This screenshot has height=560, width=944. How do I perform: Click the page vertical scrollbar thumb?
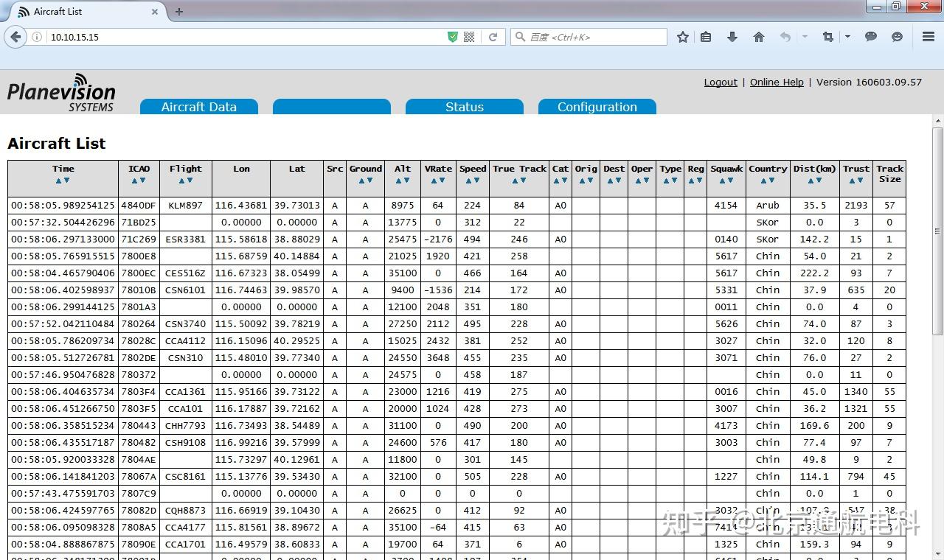tap(938, 231)
